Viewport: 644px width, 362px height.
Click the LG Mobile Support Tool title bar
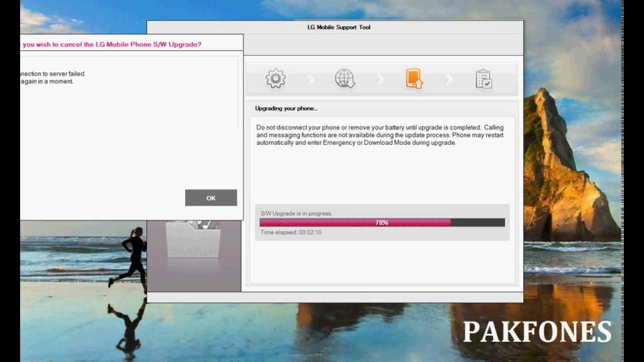coord(335,27)
